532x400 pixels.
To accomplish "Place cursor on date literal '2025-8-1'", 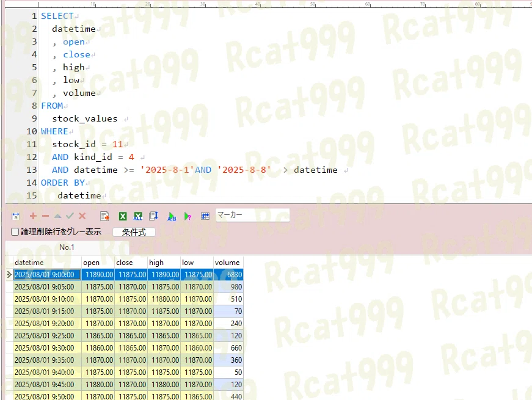I will pos(167,170).
